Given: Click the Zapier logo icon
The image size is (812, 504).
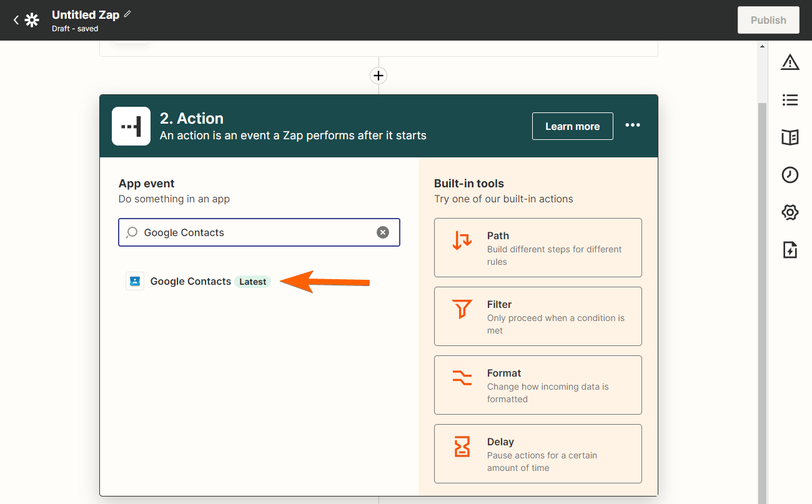Looking at the screenshot, I should pyautogui.click(x=32, y=20).
